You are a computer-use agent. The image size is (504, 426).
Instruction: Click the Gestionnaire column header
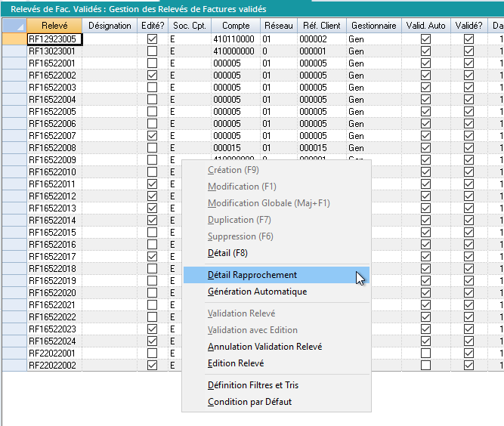point(373,26)
